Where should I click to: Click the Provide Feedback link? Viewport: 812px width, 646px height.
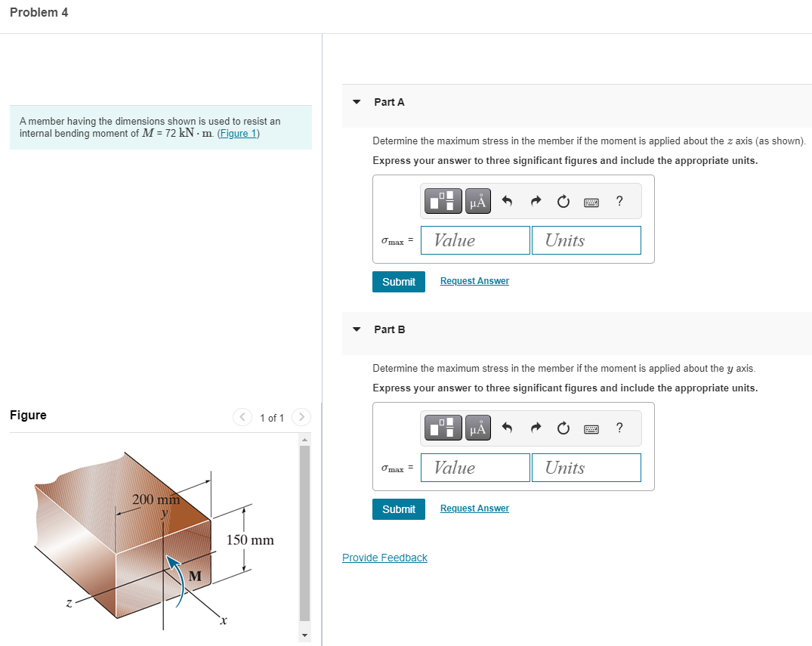click(384, 557)
